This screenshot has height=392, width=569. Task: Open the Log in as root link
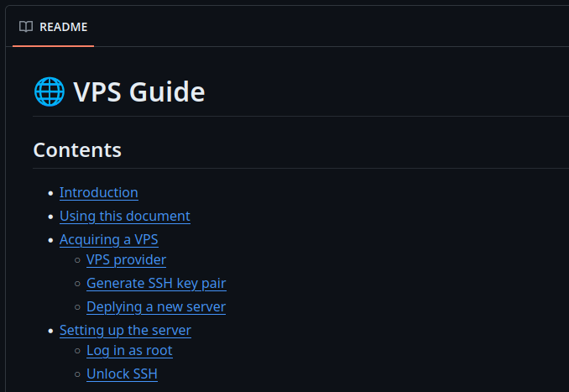[x=129, y=350]
